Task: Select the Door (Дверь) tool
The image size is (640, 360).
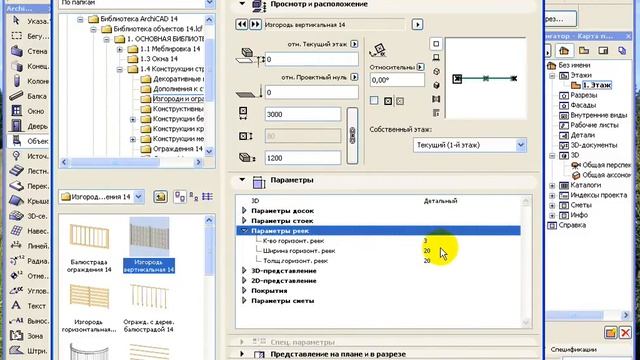Action: pos(29,126)
